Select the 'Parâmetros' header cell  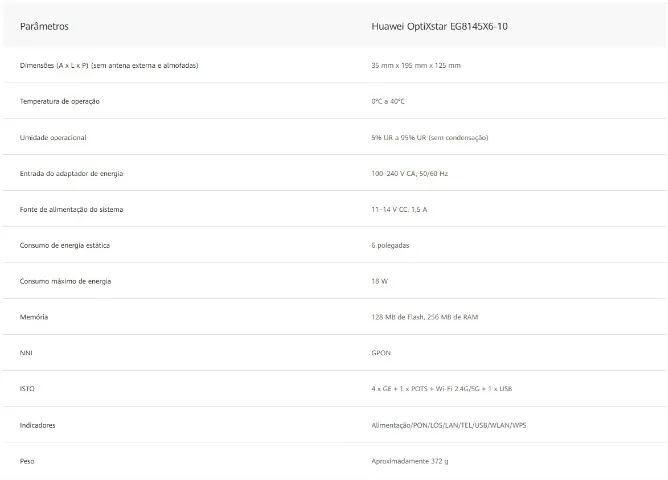(x=44, y=26)
